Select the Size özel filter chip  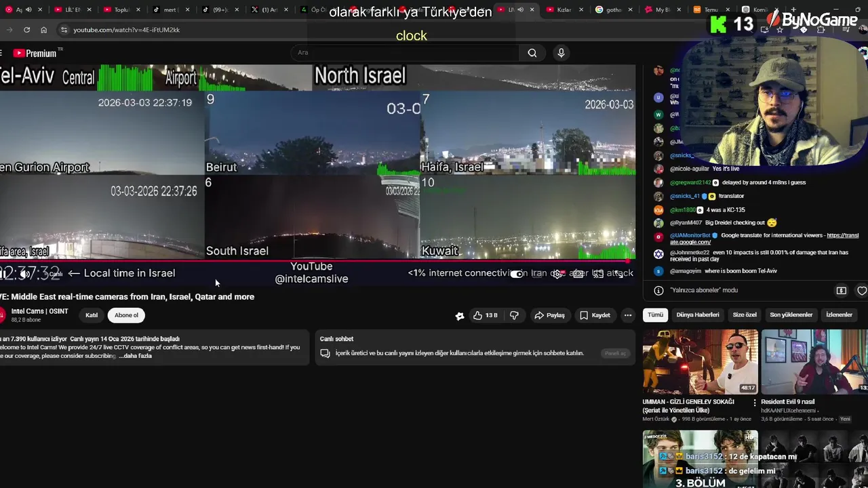(745, 314)
